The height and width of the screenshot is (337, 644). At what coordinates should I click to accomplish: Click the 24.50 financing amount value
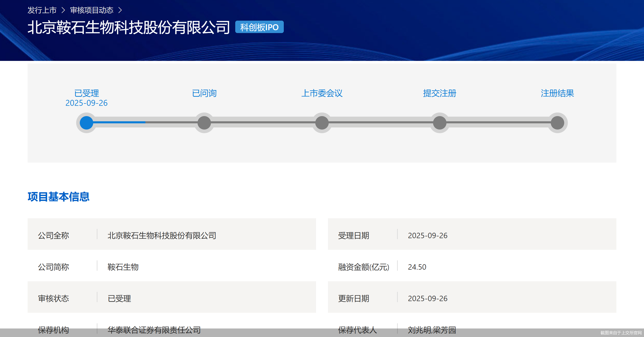[417, 267]
